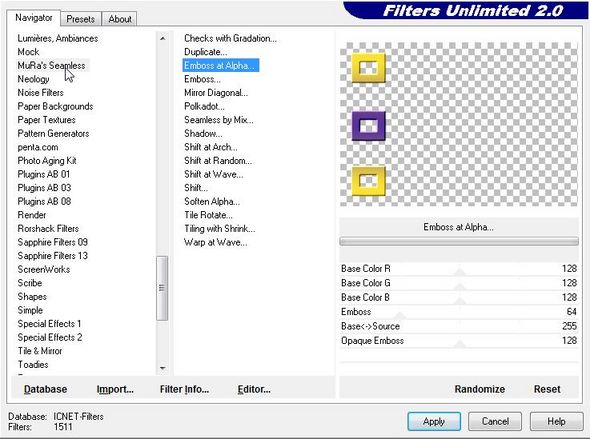Open the Import dialog

[x=115, y=389]
